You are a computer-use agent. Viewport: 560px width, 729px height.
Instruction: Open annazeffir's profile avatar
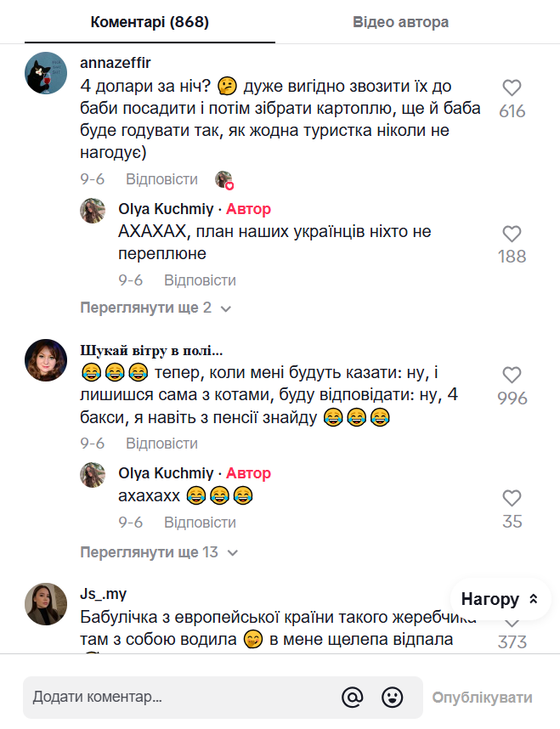[x=46, y=73]
